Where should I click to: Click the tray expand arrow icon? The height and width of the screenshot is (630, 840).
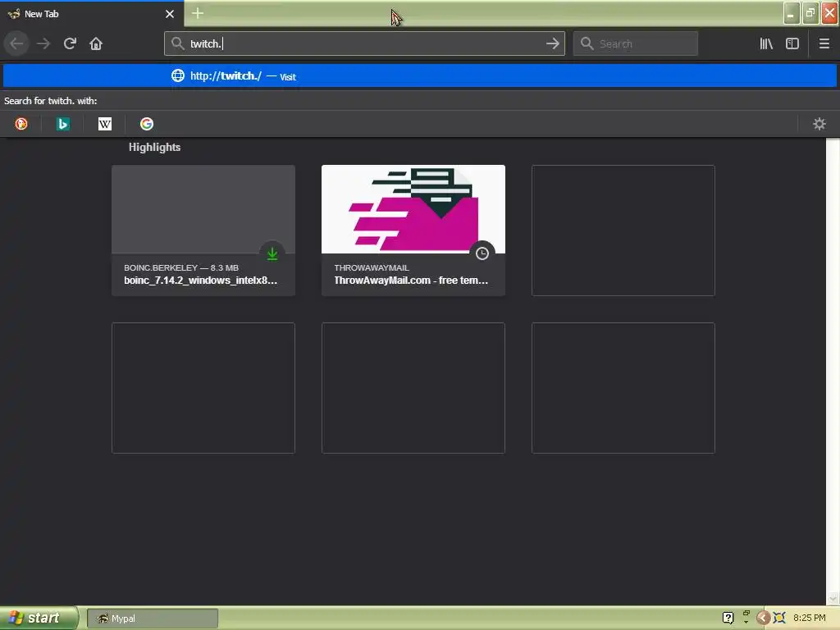pyautogui.click(x=763, y=618)
